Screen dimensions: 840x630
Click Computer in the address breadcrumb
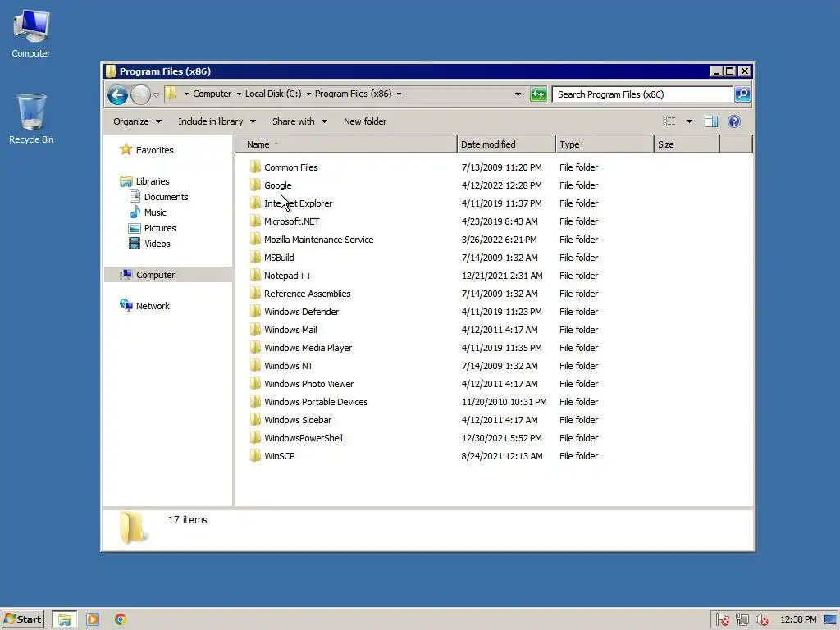pyautogui.click(x=212, y=94)
